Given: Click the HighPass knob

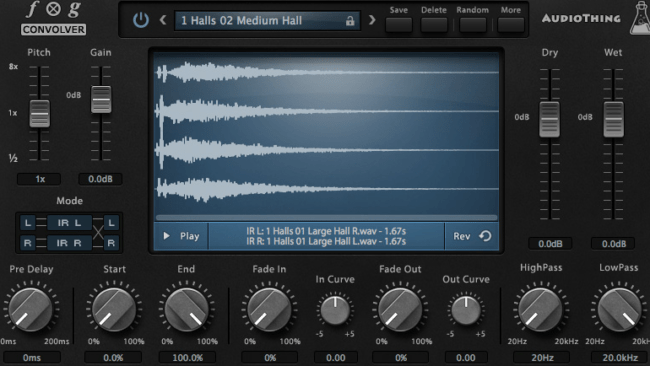Looking at the screenshot, I should 541,310.
